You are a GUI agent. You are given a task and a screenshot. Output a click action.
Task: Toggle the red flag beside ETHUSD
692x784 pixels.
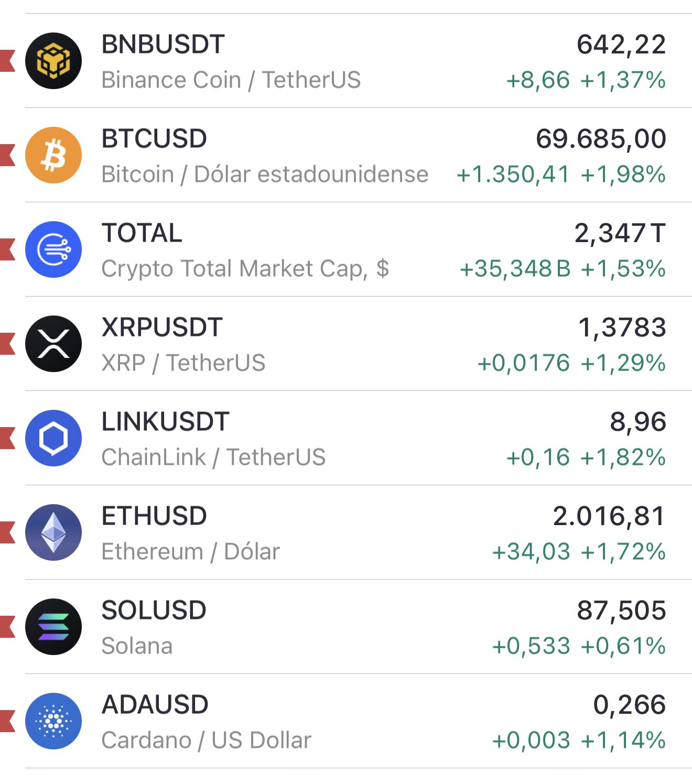tap(7, 532)
